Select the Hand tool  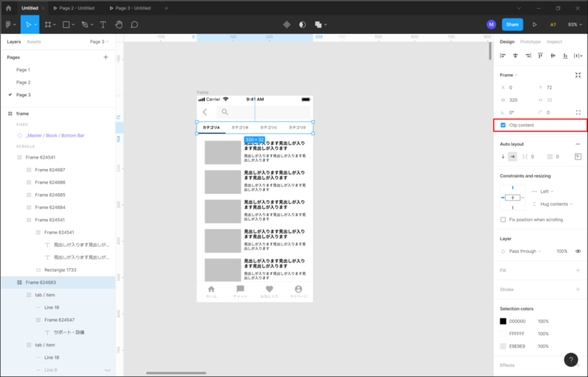tap(118, 24)
